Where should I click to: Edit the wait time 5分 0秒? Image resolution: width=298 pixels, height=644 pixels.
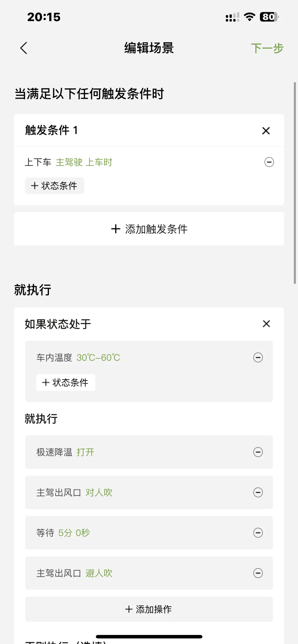click(x=74, y=533)
